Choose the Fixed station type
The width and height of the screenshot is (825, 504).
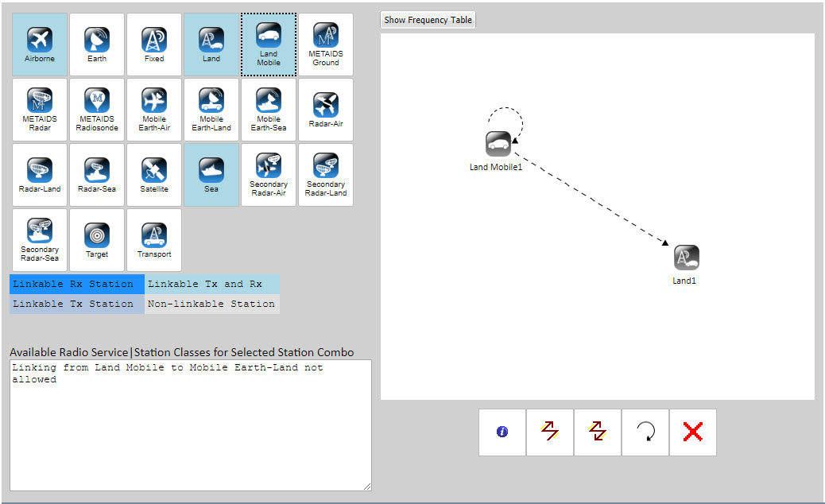pos(154,45)
